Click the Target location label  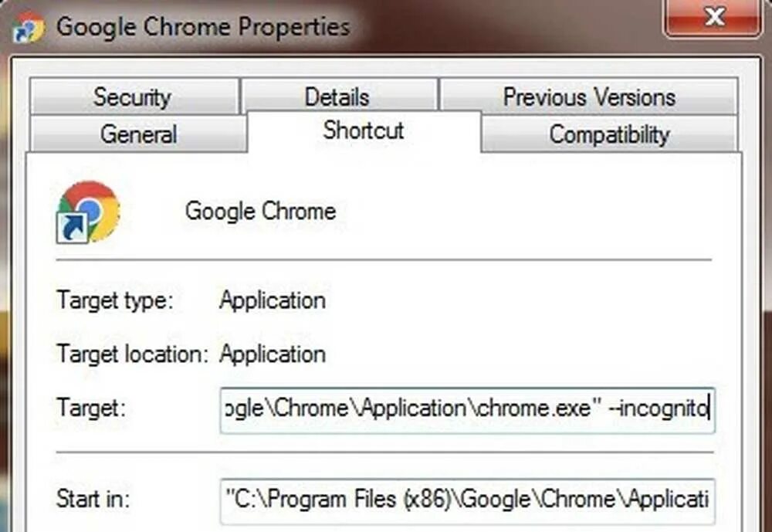click(x=133, y=354)
